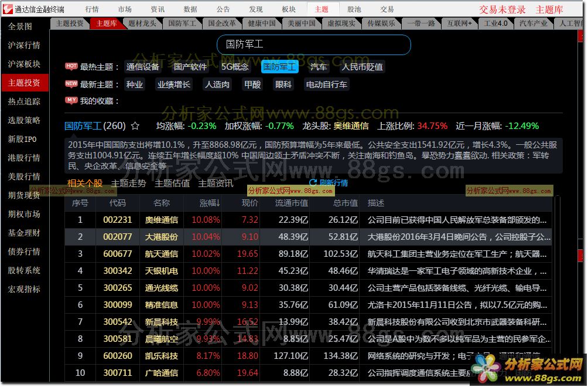The width and height of the screenshot is (588, 387).
Task: Select hot theme 汽车
Action: [319, 67]
